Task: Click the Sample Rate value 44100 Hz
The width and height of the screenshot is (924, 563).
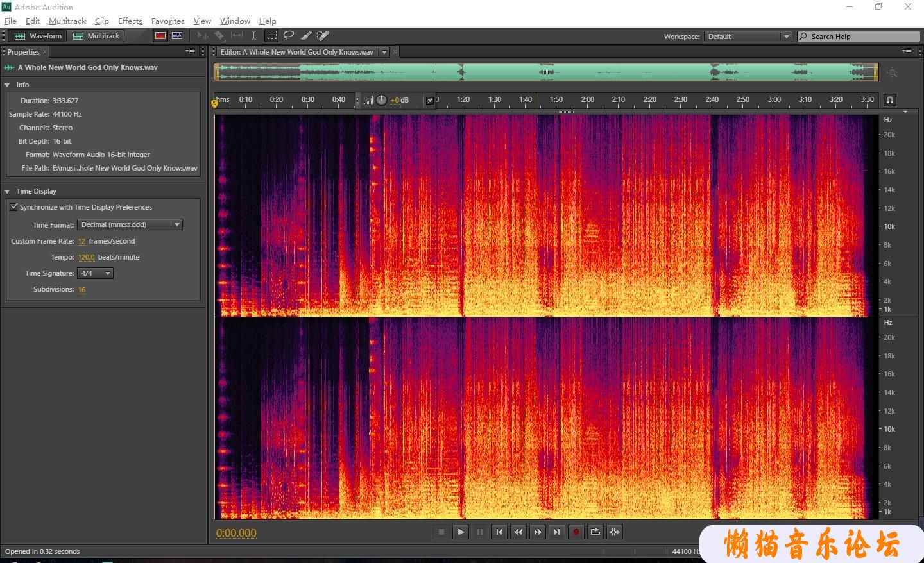Action: pyautogui.click(x=67, y=114)
